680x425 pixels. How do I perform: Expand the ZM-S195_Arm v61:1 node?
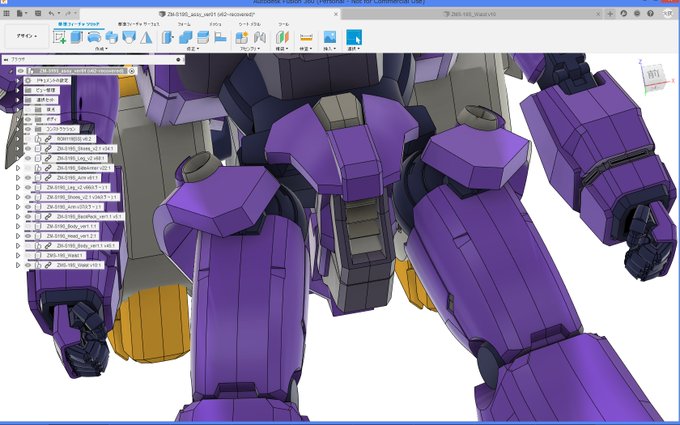18,178
